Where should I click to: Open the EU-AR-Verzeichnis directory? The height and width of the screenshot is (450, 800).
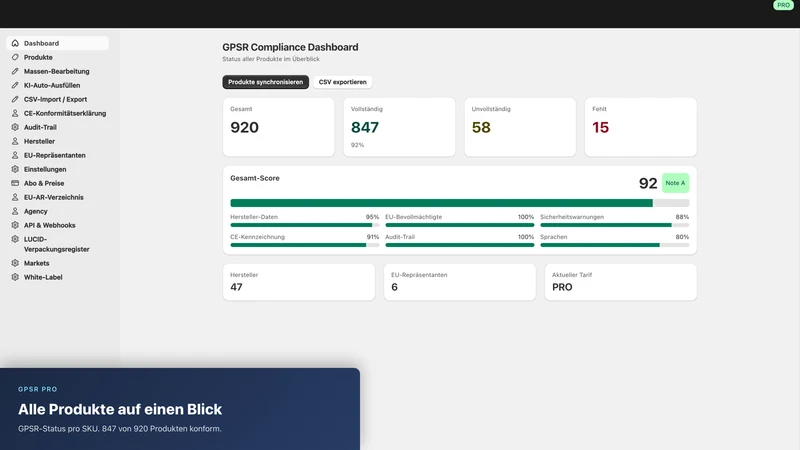[x=57, y=197]
